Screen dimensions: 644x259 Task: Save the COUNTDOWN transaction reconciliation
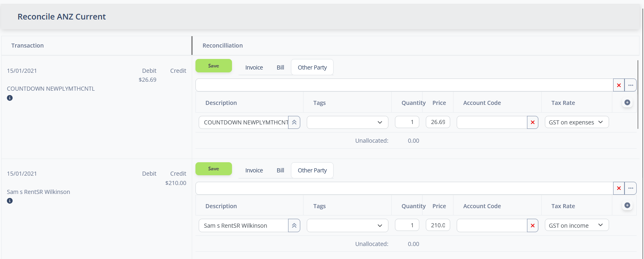pos(213,66)
